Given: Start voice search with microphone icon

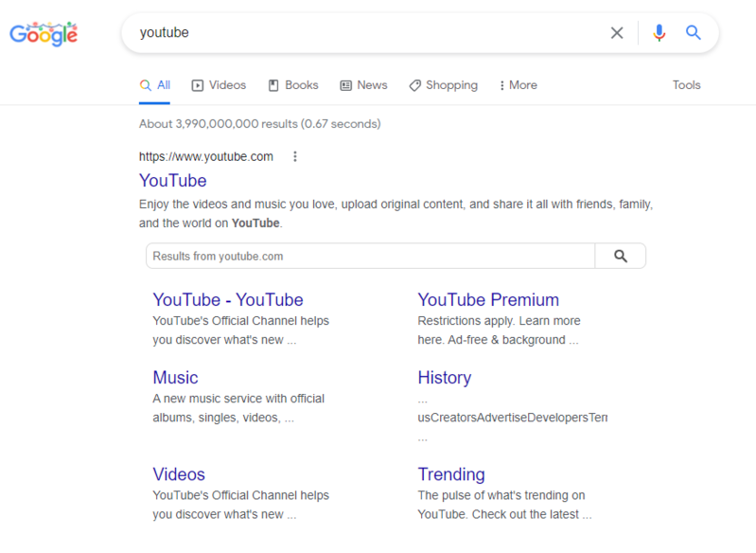Looking at the screenshot, I should point(659,33).
